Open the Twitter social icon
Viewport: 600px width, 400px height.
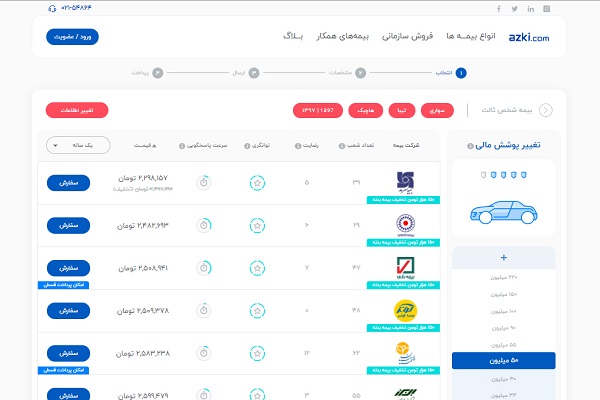(515, 9)
